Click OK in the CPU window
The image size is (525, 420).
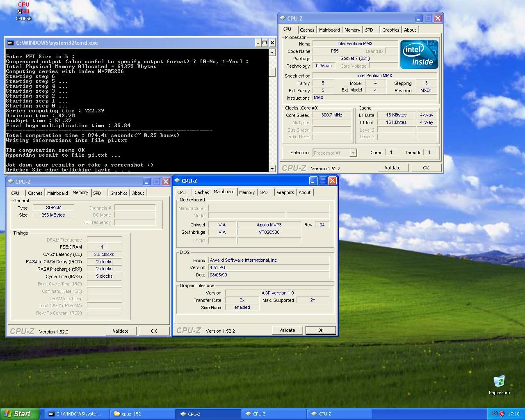click(x=426, y=168)
